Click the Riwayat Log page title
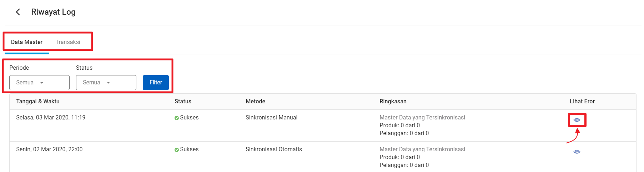Viewport: 644px width, 172px height. (54, 12)
